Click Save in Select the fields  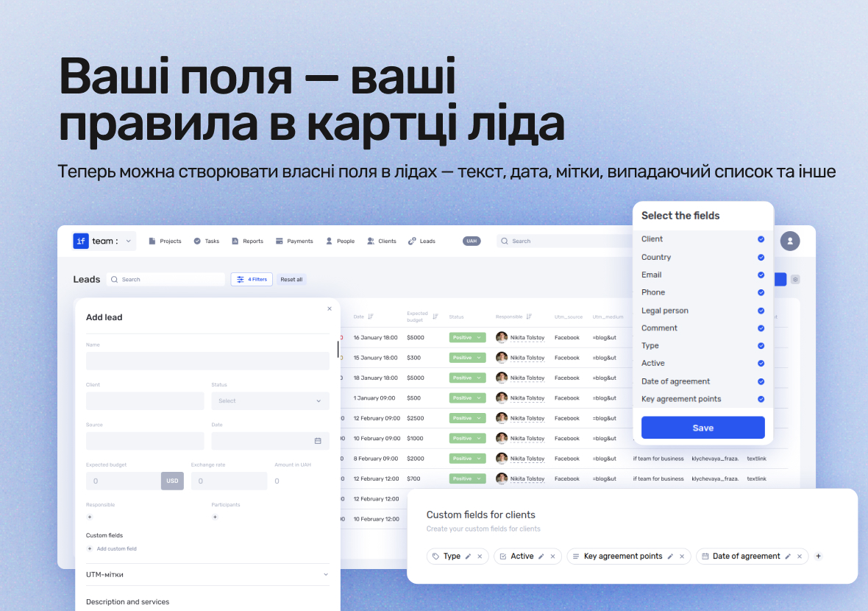[703, 428]
